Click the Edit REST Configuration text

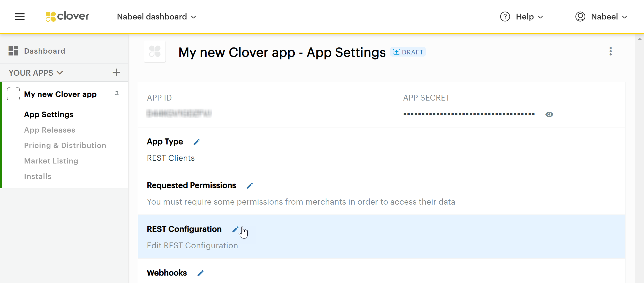[x=192, y=245]
